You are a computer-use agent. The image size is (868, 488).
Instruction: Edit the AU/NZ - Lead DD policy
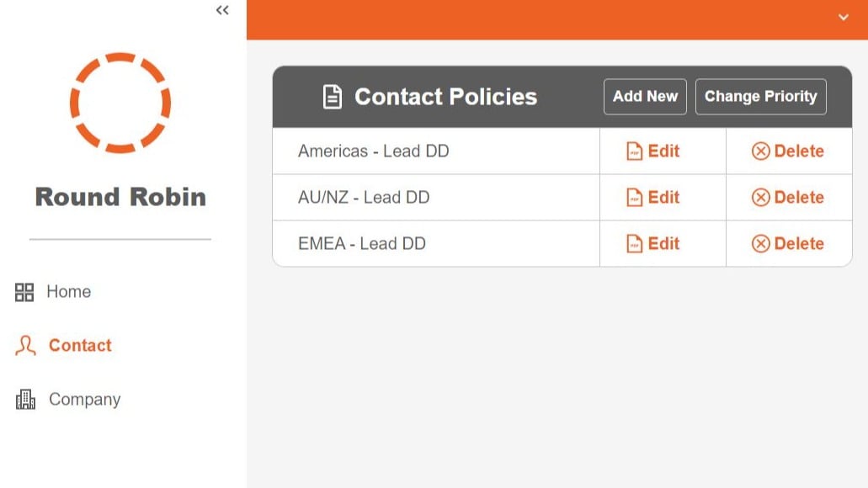663,197
